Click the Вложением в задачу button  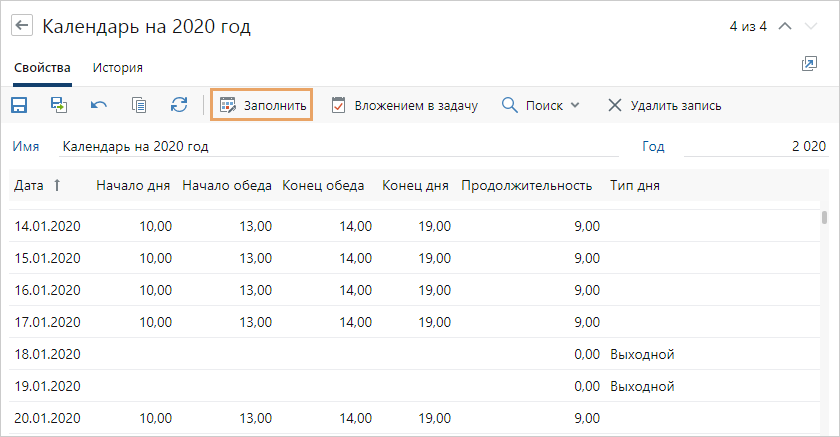click(404, 105)
